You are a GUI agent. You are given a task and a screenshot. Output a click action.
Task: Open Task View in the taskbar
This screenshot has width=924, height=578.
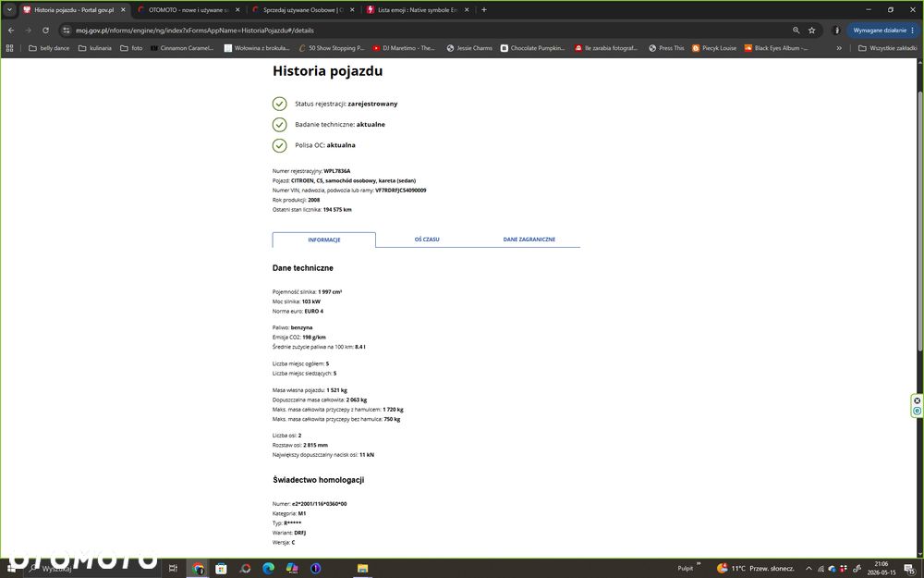point(173,568)
